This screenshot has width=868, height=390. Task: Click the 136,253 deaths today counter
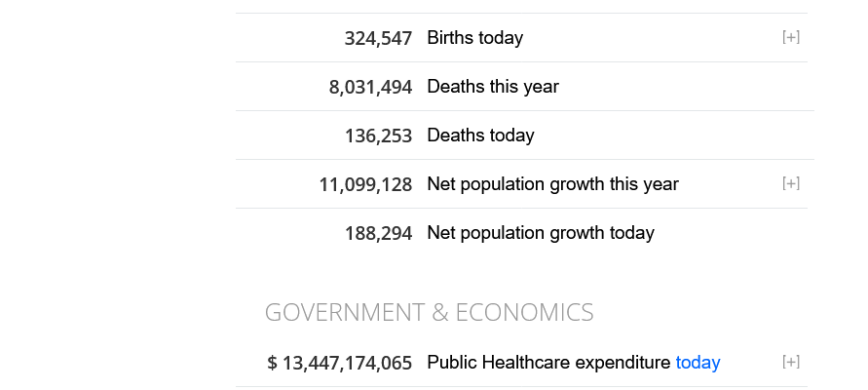378,136
